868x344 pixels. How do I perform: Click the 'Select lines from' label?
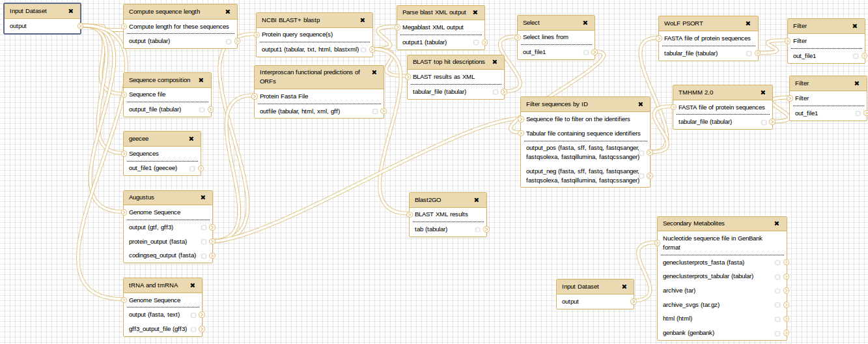[x=546, y=37]
